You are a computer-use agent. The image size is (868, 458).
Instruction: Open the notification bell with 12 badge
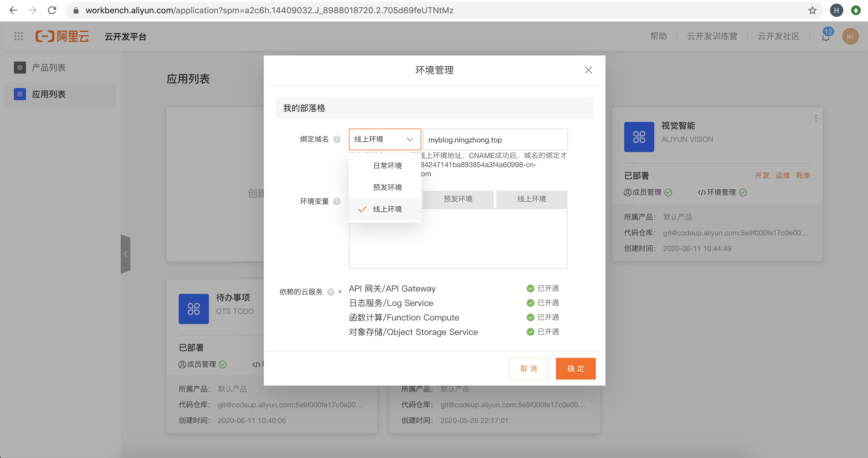click(x=826, y=35)
